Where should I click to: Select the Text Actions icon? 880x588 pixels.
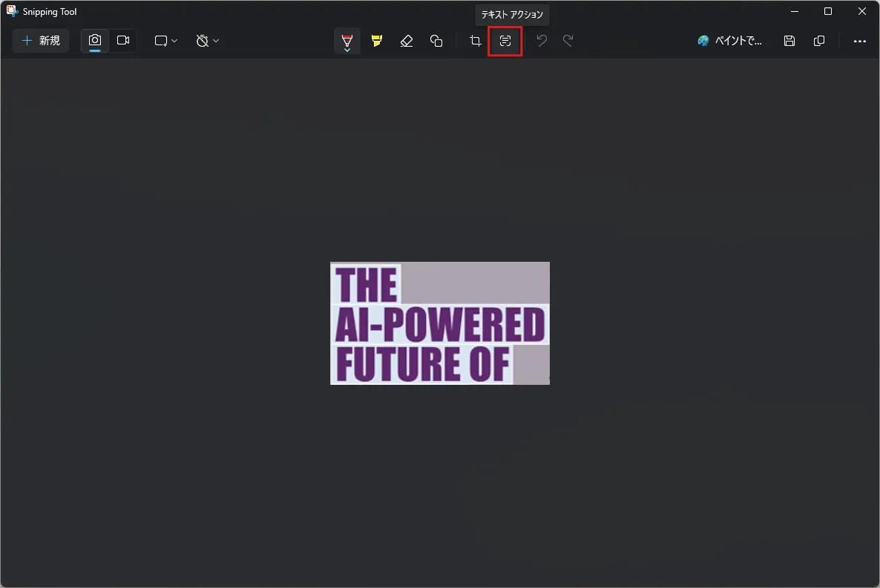[505, 41]
